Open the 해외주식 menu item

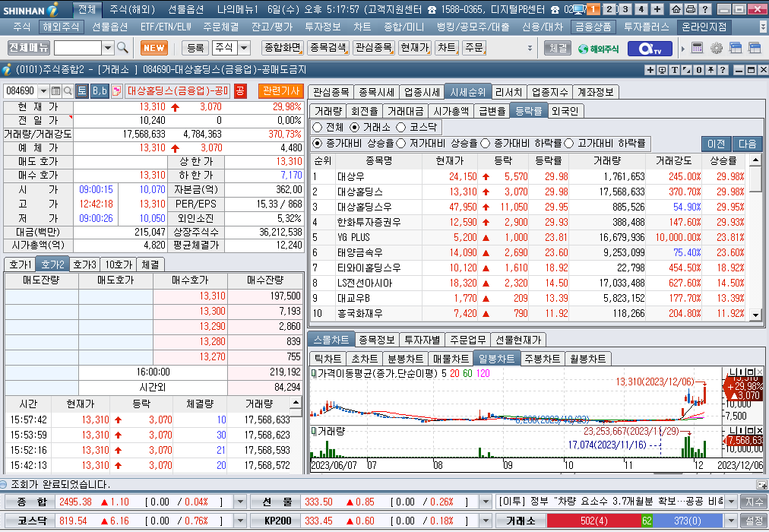[x=61, y=27]
